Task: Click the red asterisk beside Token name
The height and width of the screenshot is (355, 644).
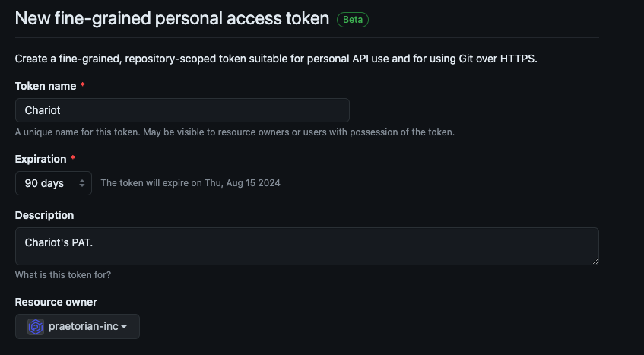Action: (83, 85)
